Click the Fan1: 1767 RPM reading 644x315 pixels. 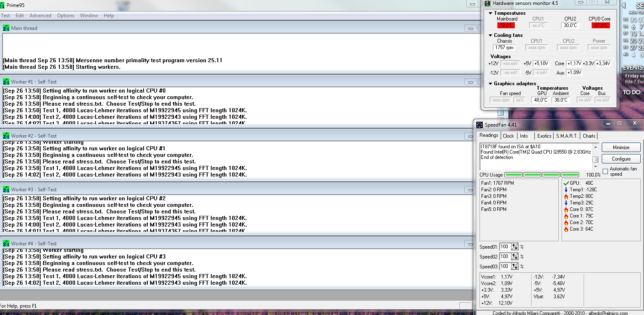(498, 183)
